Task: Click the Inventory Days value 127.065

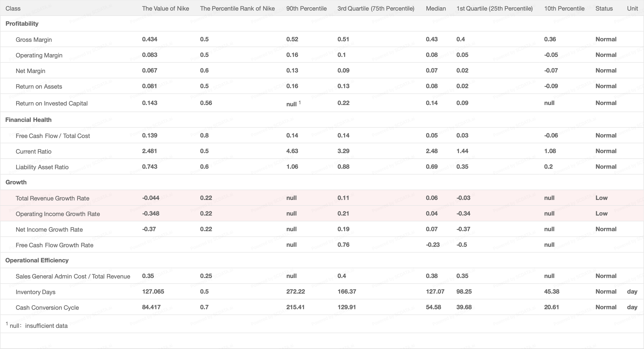Action: pyautogui.click(x=153, y=292)
